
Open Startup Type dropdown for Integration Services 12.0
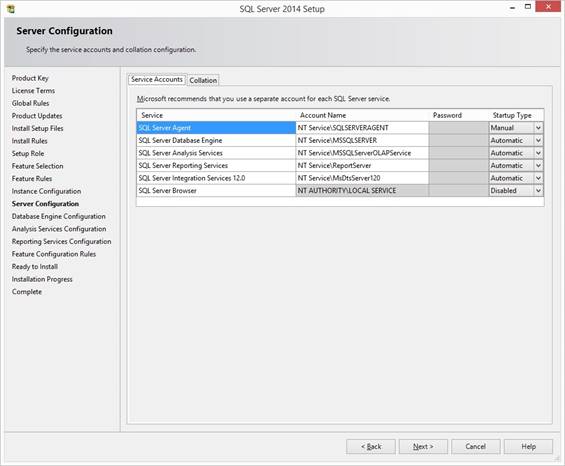pos(538,178)
